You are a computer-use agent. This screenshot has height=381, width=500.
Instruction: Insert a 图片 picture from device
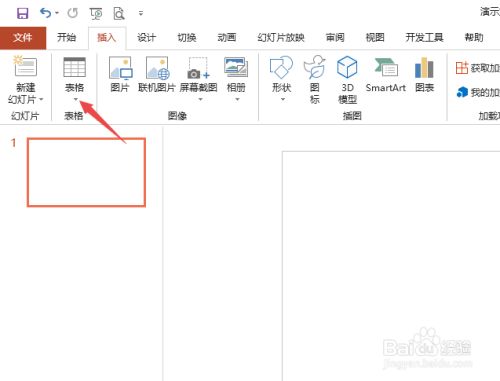pos(120,75)
